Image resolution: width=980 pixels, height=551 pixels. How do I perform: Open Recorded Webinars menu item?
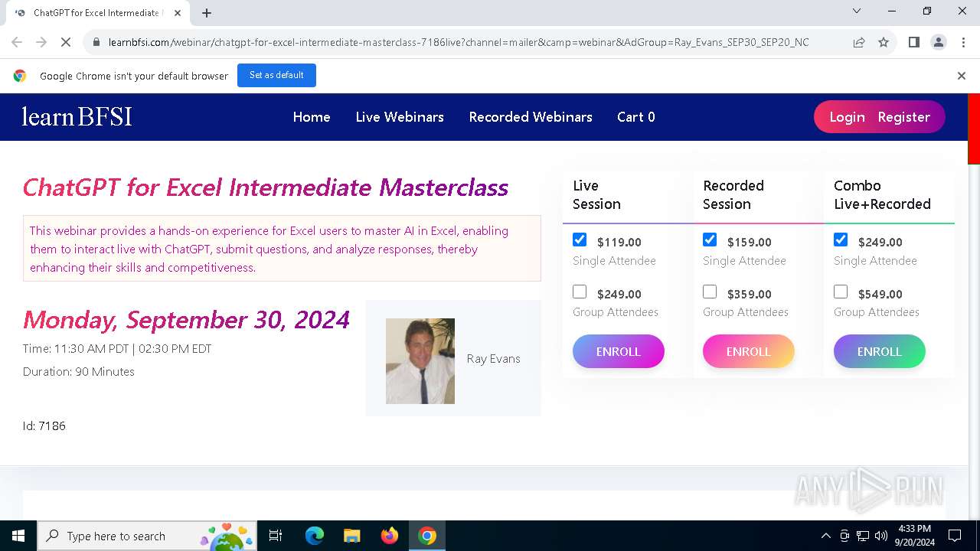[531, 117]
